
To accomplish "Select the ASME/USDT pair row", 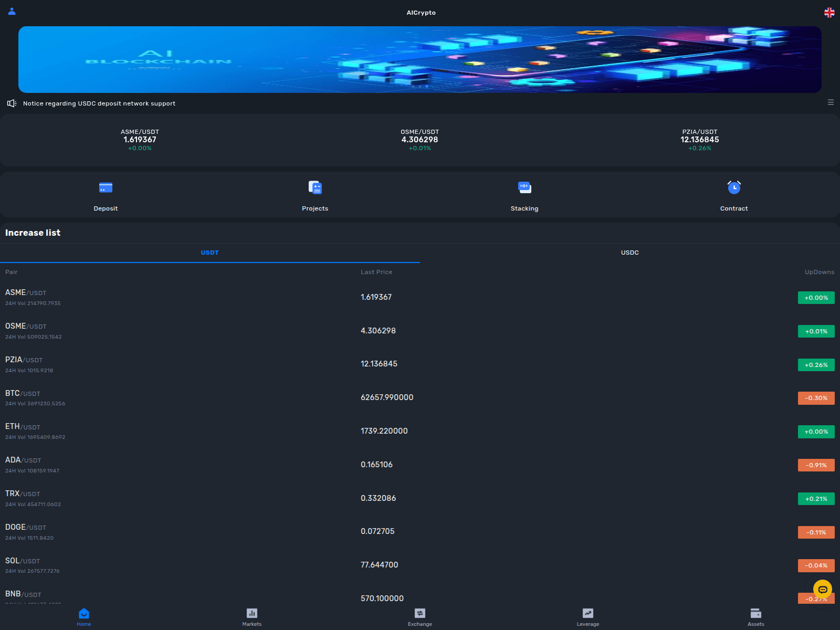I will pos(420,297).
